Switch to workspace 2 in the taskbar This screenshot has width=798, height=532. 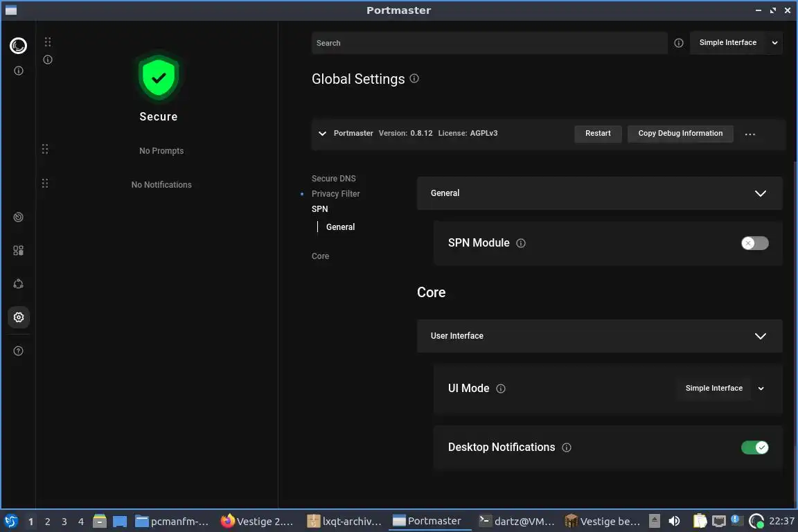point(47,522)
